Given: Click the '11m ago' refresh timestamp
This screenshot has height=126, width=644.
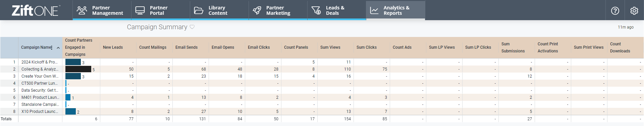Looking at the screenshot, I should click(626, 27).
